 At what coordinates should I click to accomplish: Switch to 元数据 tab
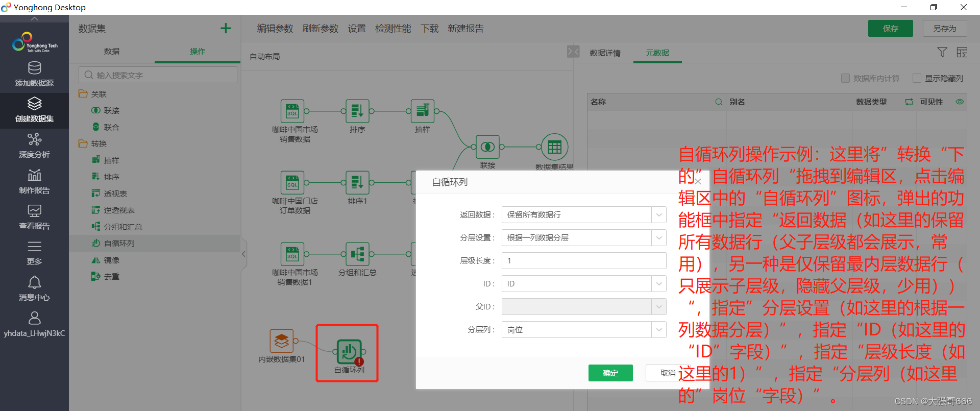pos(657,53)
